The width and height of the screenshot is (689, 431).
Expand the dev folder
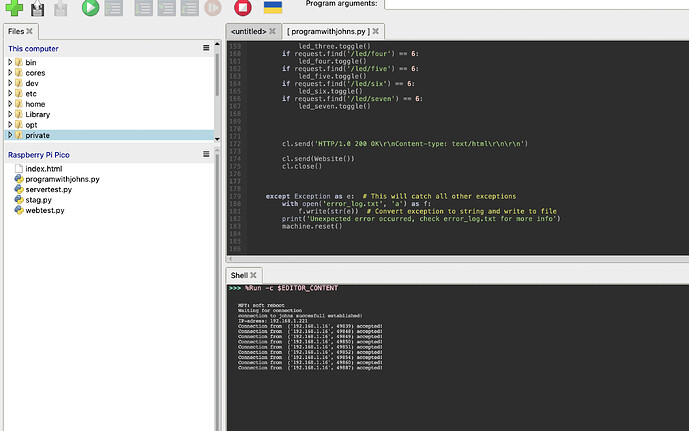10,83
